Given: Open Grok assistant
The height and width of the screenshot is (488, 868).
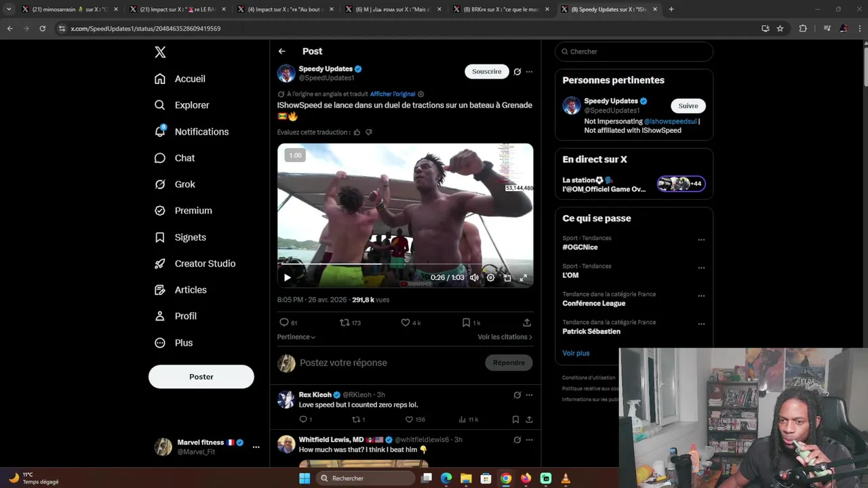Looking at the screenshot, I should click(x=174, y=184).
